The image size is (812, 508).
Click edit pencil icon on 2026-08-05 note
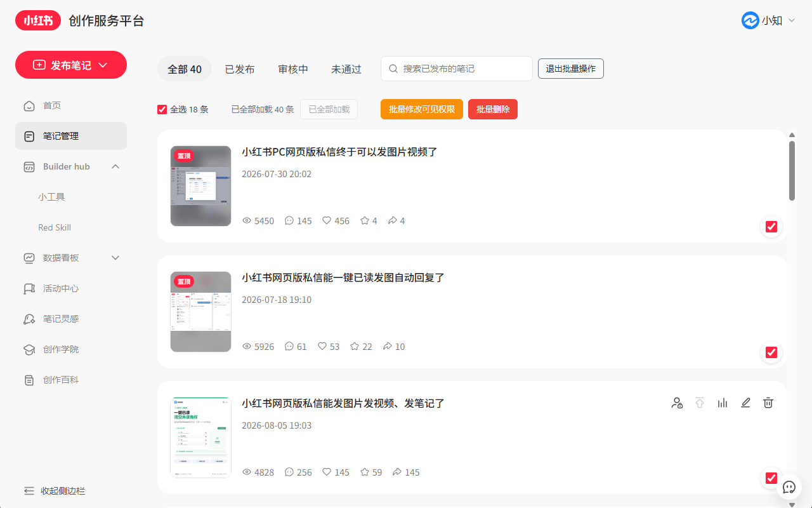click(x=745, y=403)
